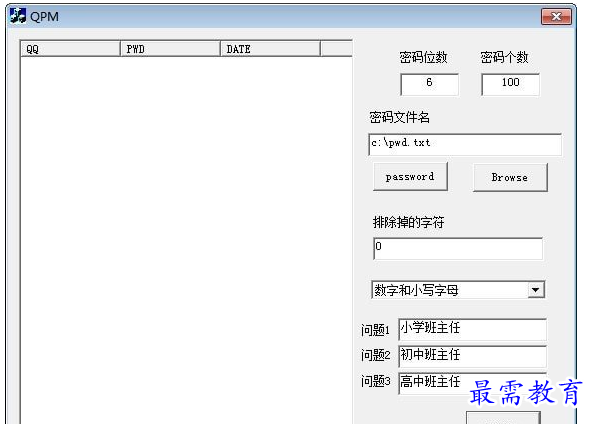Click the 问题3 label

click(375, 381)
